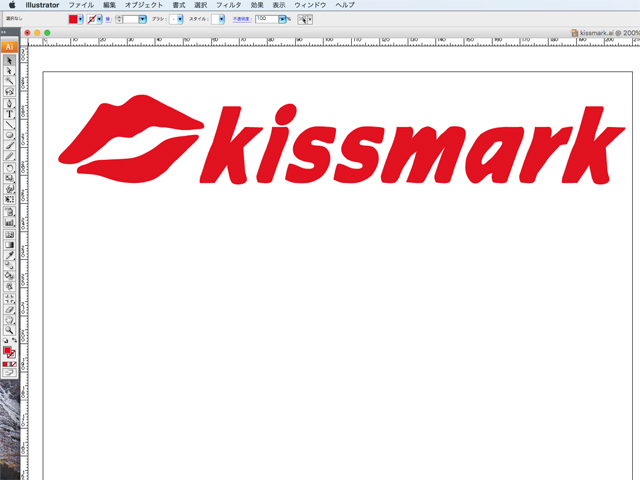Open the opacity percentage dropdown arrow

pyautogui.click(x=282, y=19)
